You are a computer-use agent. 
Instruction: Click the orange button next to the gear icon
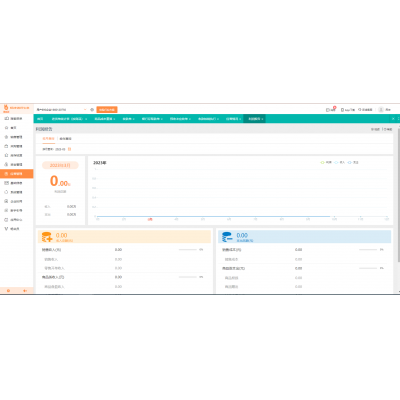point(107,109)
